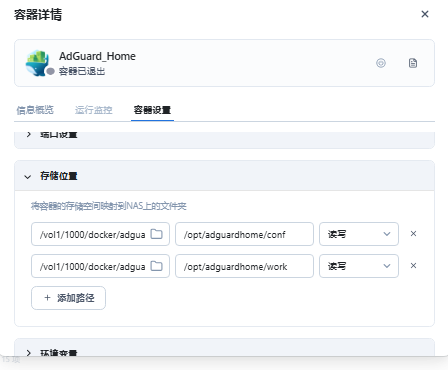This screenshot has width=448, height=370.
Task: Browse folder for the work mapping row
Action: [156, 266]
